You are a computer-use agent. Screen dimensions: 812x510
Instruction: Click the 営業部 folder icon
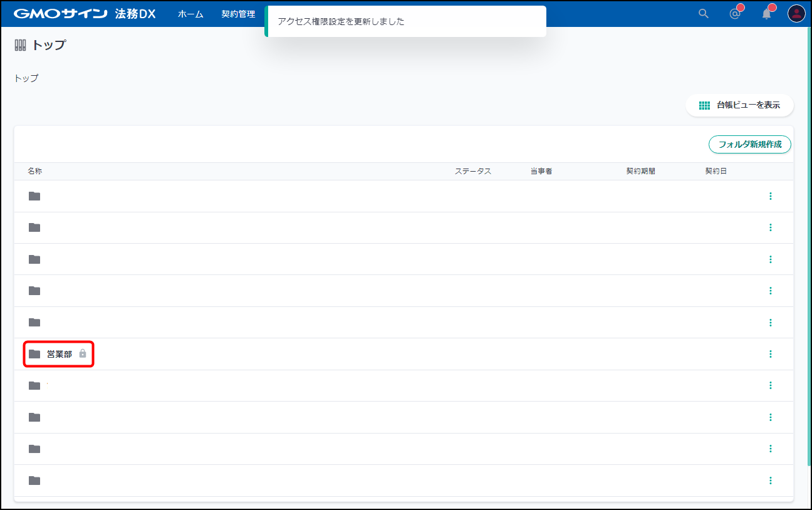click(34, 354)
